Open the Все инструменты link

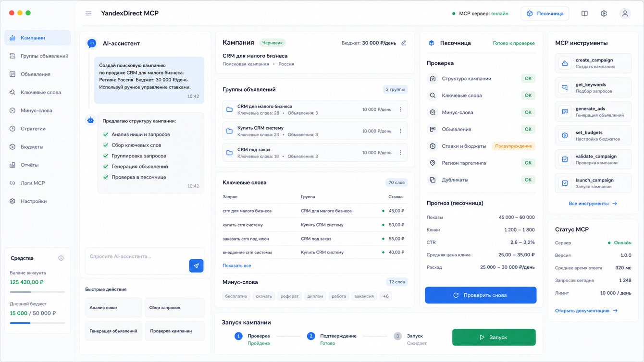pos(593,204)
